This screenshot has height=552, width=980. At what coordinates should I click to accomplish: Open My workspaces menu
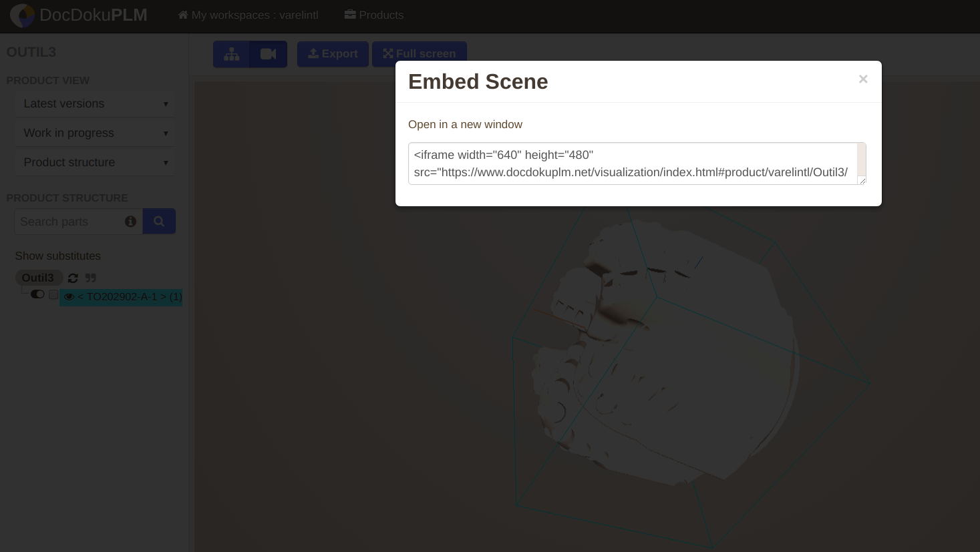(248, 15)
